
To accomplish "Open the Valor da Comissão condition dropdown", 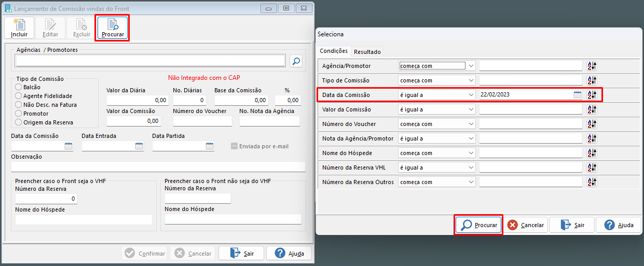I will coord(436,109).
